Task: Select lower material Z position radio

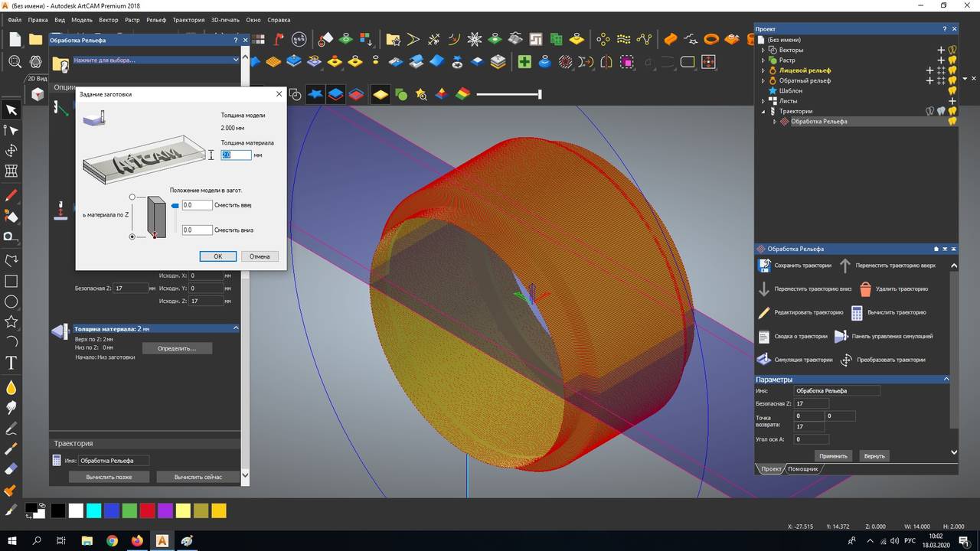Action: coord(132,237)
